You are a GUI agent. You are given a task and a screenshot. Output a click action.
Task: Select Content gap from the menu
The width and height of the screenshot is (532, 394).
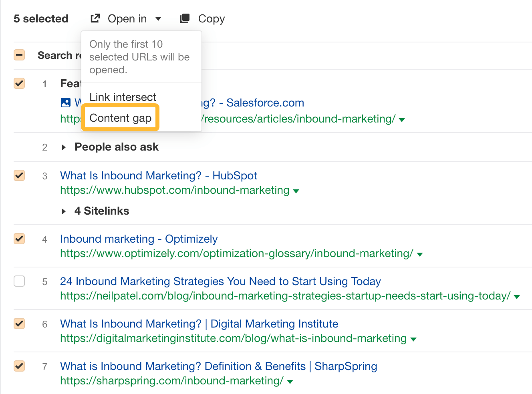tap(120, 118)
